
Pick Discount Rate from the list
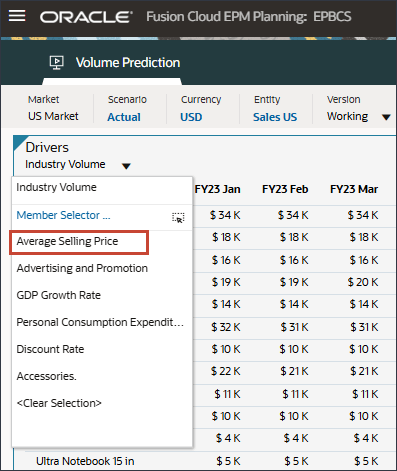[x=50, y=349]
